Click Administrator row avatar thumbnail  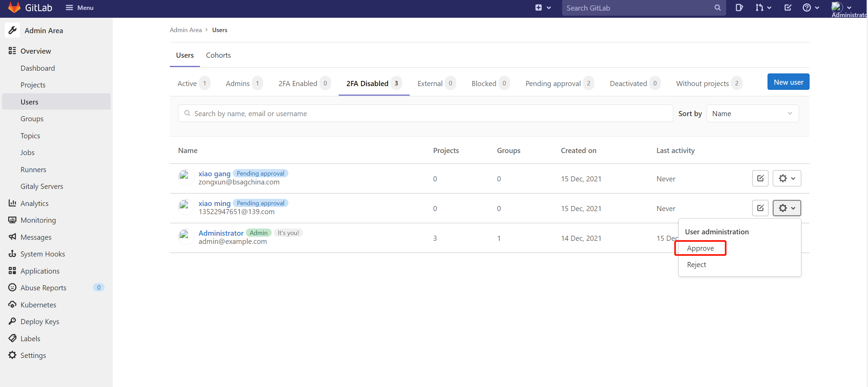coord(186,237)
